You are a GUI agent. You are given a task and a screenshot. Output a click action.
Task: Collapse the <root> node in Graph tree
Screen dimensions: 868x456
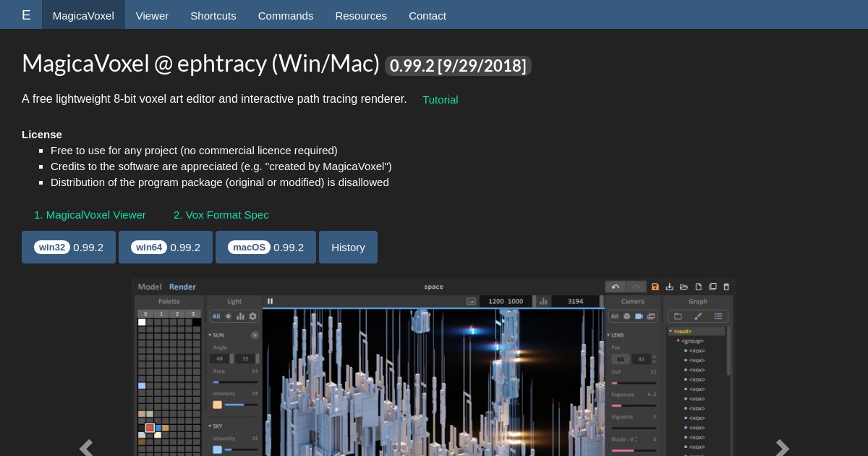pyautogui.click(x=671, y=332)
